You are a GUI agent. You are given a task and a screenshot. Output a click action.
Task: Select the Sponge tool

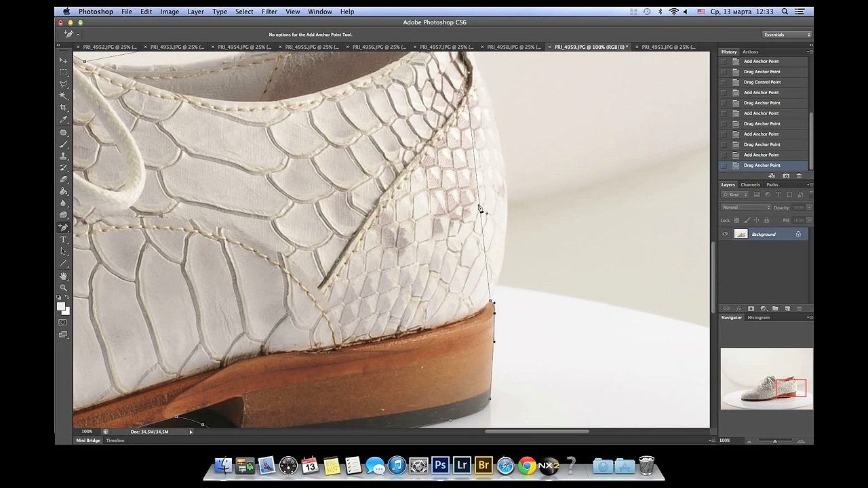[x=64, y=216]
